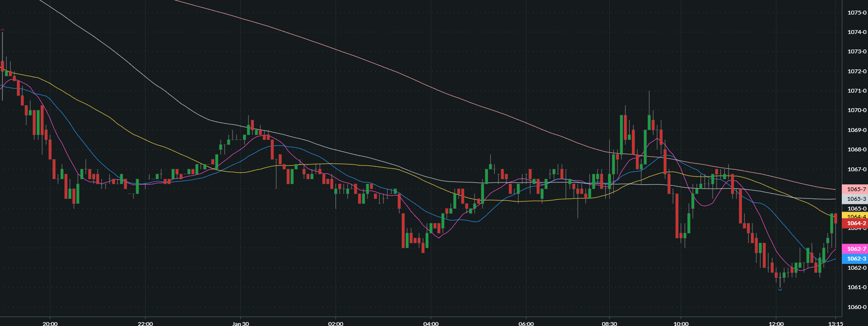Select the 08:30 time axis label

point(609,324)
